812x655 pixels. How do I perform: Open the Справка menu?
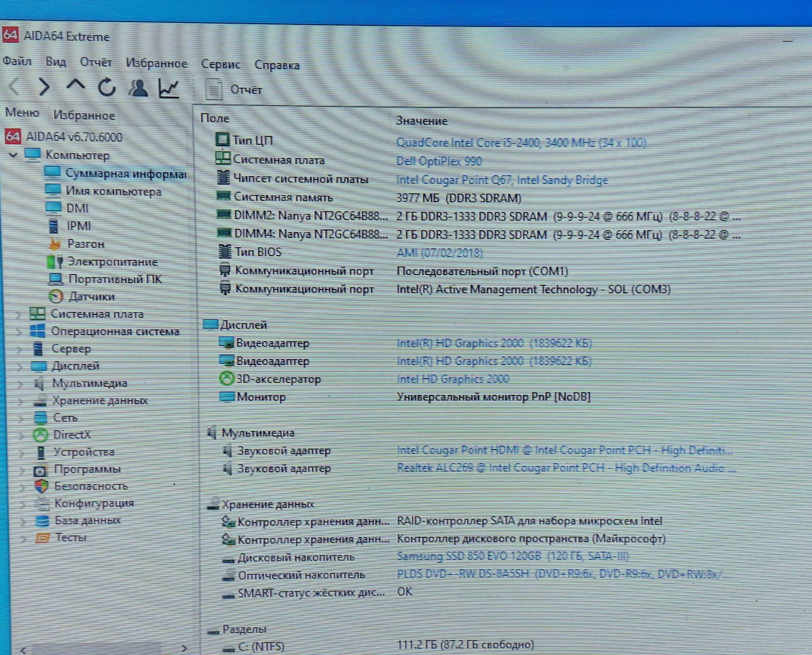277,65
